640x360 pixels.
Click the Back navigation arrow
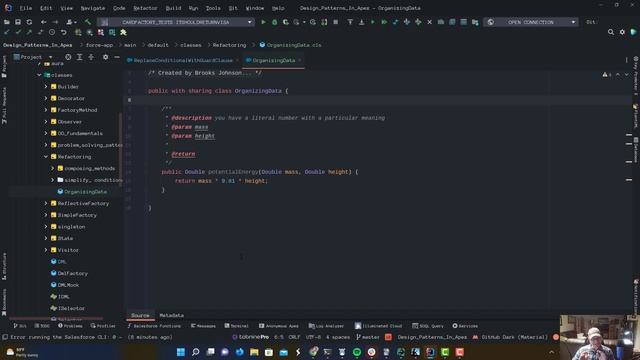click(x=43, y=22)
